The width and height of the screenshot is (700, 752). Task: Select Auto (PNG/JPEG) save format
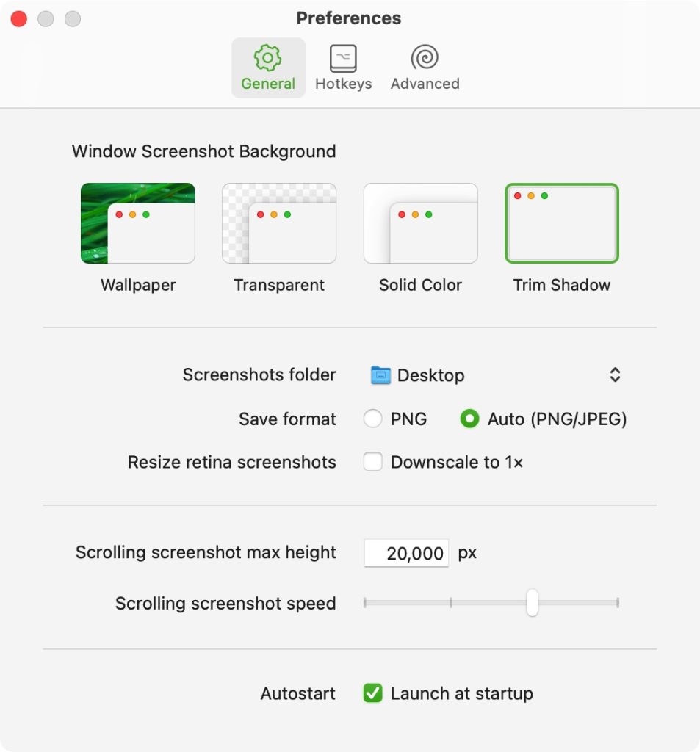[x=469, y=419]
